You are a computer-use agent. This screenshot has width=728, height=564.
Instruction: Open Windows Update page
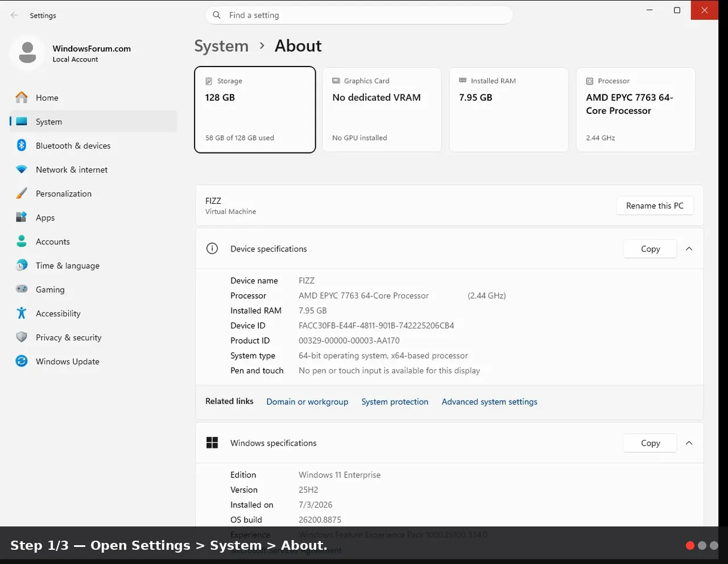(x=93, y=361)
